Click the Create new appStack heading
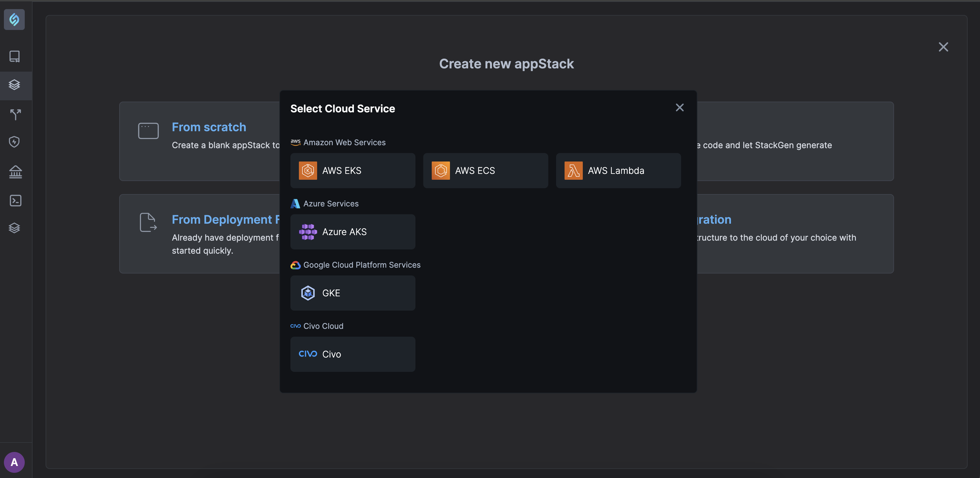980x478 pixels. pyautogui.click(x=506, y=64)
